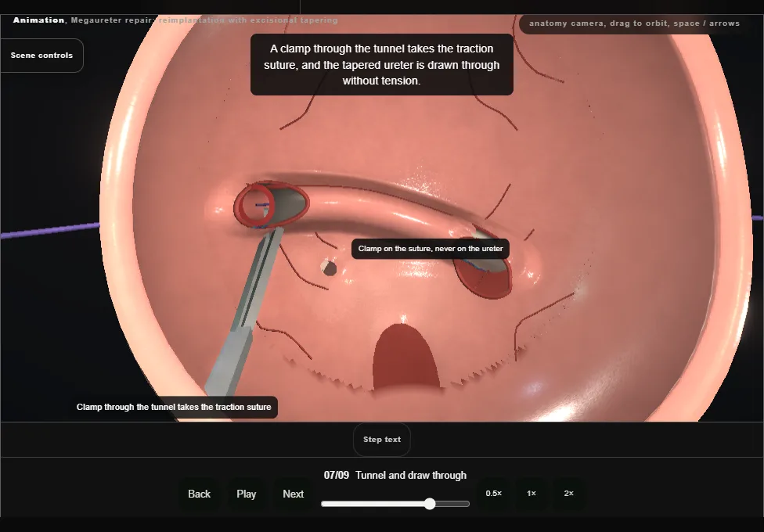The image size is (764, 532).
Task: Click the 'Clamp on the suture, never on the ureter' label
Action: (x=431, y=249)
